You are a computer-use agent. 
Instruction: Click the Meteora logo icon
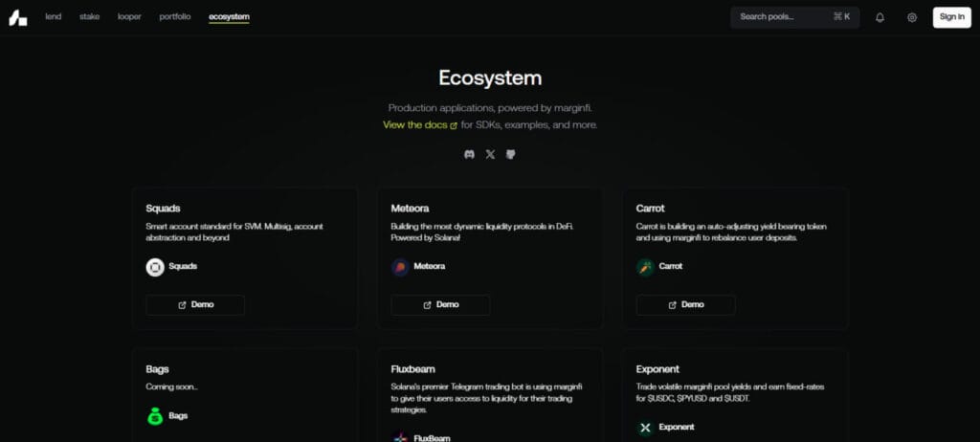pos(400,267)
